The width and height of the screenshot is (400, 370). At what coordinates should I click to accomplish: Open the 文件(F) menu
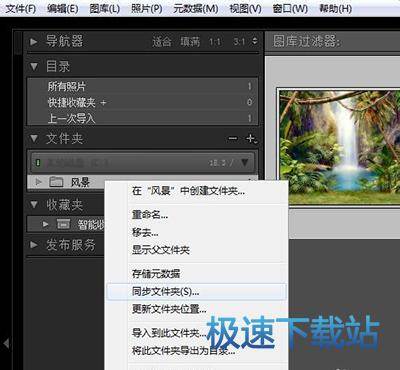(x=21, y=8)
